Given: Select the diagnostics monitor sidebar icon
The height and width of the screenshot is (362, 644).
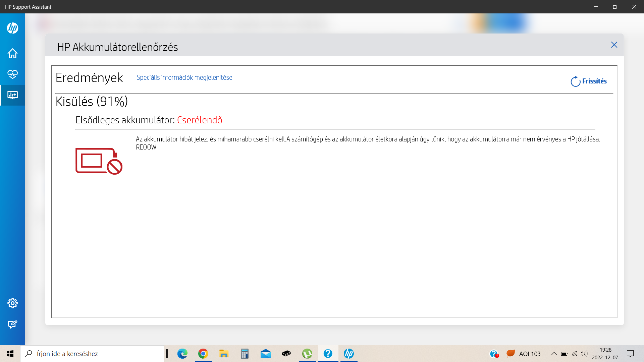Looking at the screenshot, I should 12,95.
